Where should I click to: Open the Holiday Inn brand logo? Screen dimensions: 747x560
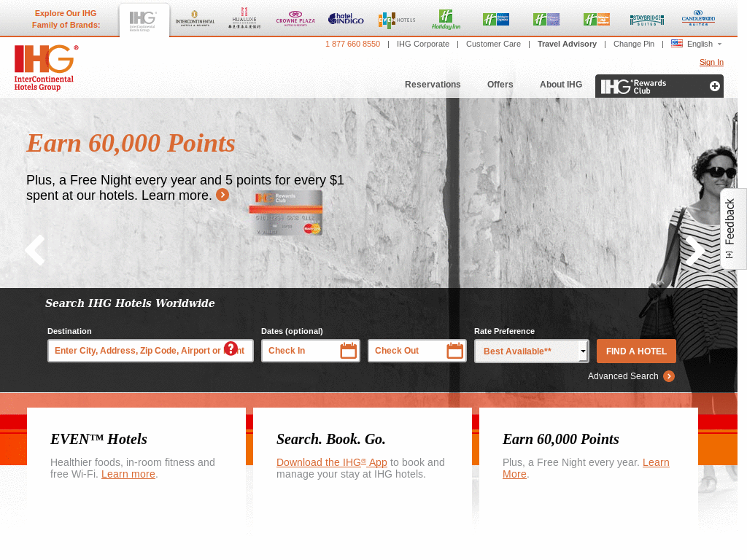pos(446,20)
